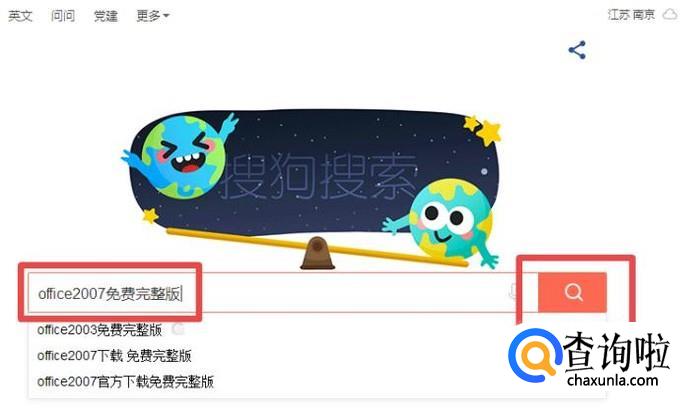
Task: Choose the suggestion office2007官方下载免费完整版
Action: pyautogui.click(x=125, y=382)
